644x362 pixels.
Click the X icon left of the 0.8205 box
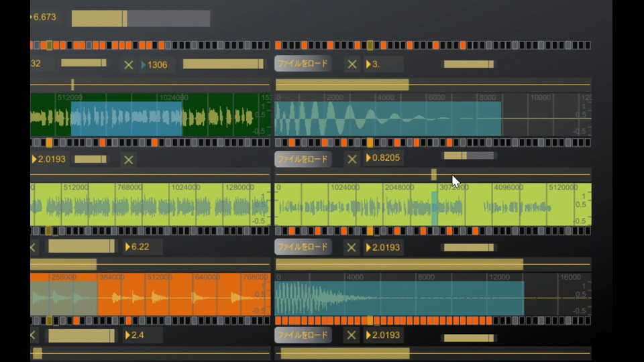click(x=352, y=160)
